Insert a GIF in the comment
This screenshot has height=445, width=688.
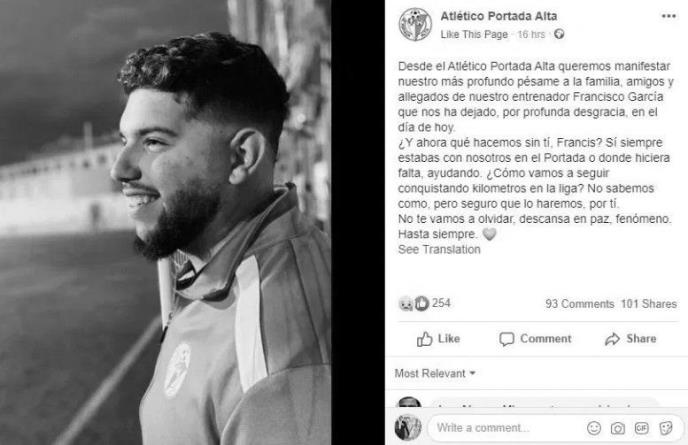[x=641, y=428]
